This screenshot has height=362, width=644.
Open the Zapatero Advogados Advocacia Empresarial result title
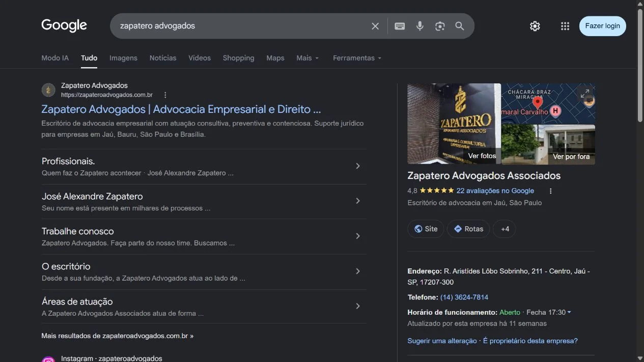click(181, 109)
